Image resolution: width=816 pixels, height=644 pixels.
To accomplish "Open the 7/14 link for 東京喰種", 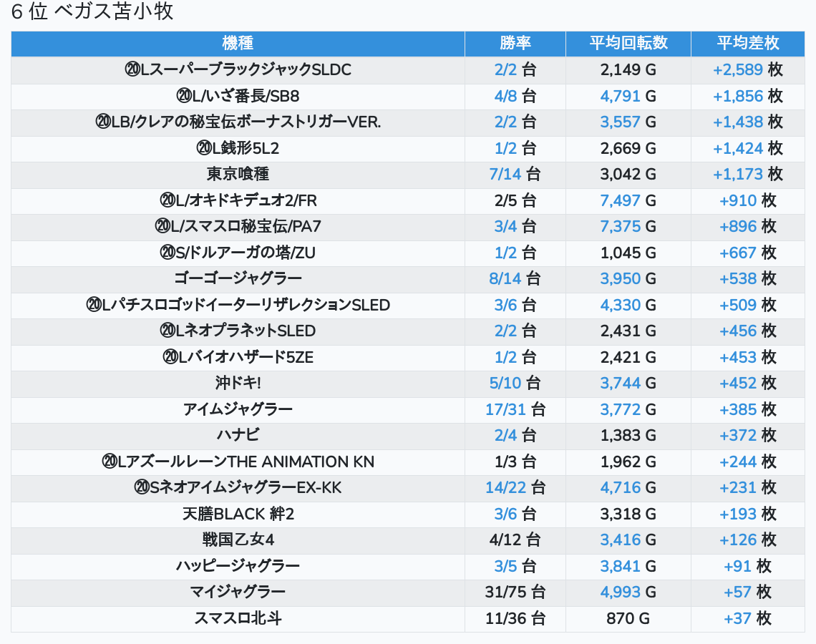I will tap(505, 175).
